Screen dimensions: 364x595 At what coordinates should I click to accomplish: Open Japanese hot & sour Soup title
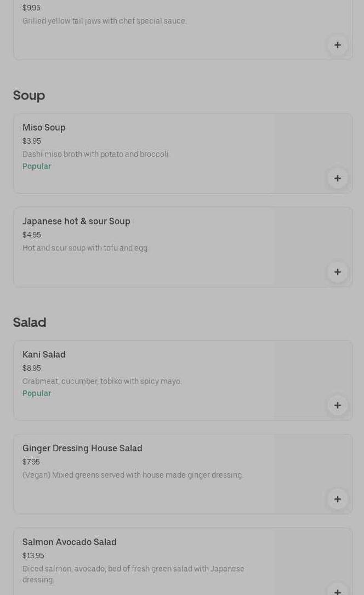point(76,222)
